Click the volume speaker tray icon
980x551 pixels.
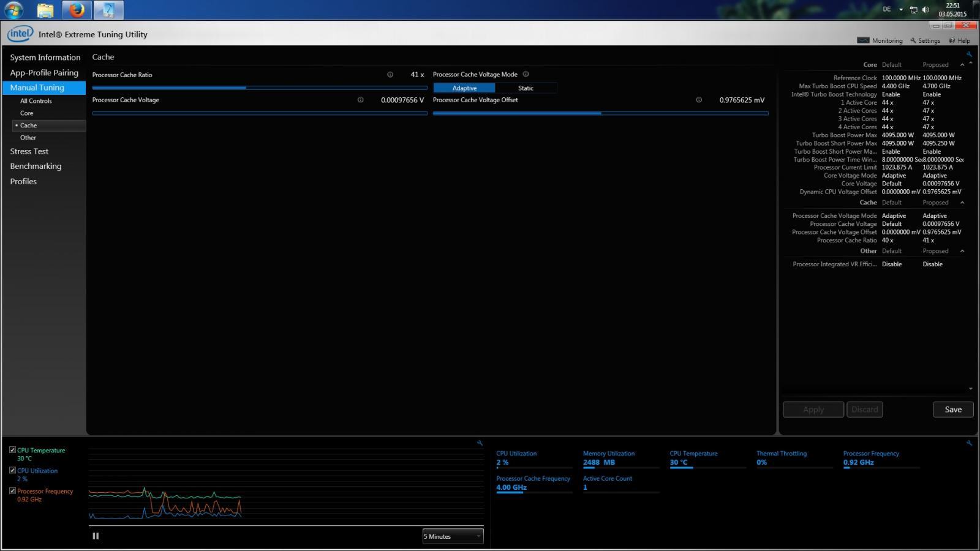(x=925, y=10)
